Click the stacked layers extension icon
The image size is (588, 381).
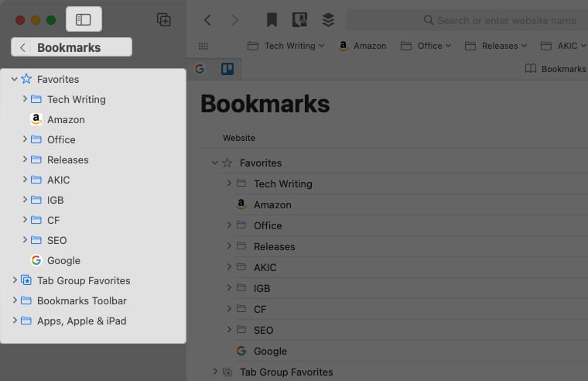click(328, 19)
